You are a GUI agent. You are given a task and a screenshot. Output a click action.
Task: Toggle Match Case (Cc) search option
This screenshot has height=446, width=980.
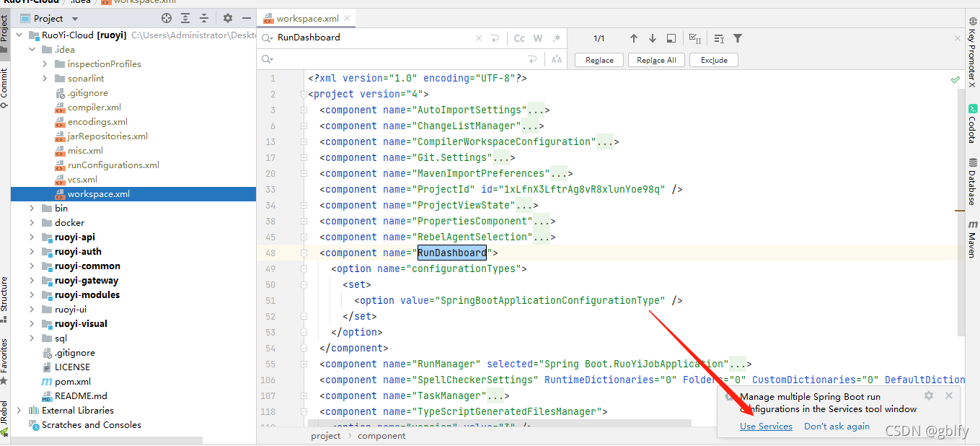coord(519,38)
